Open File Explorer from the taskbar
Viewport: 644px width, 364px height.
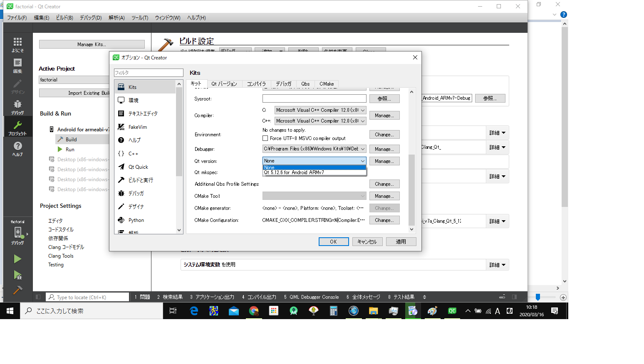(374, 311)
